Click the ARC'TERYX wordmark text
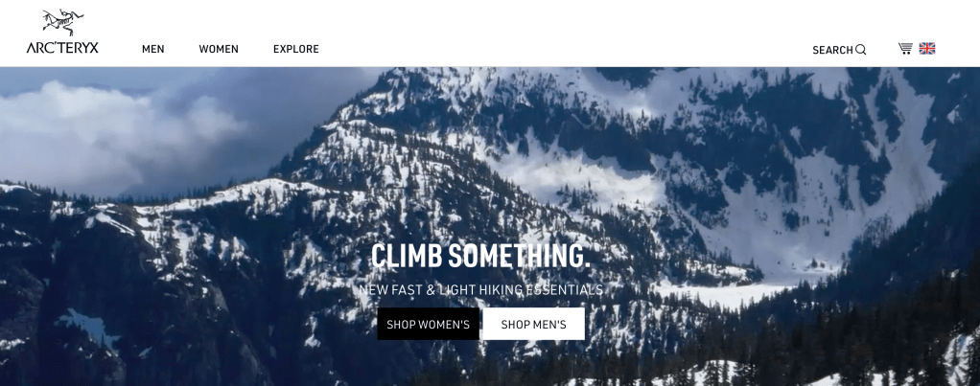 [62, 48]
